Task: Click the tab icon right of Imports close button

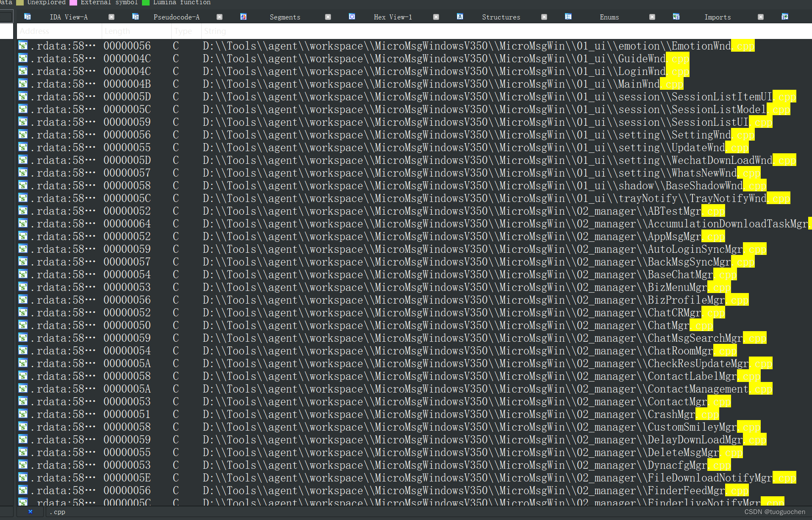Action: [x=785, y=17]
